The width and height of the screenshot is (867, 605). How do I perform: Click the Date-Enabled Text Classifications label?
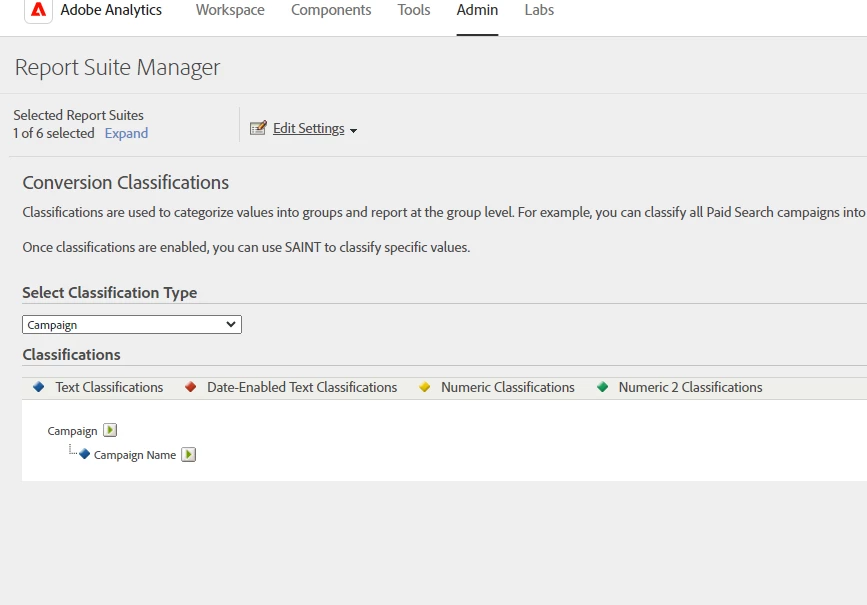302,387
